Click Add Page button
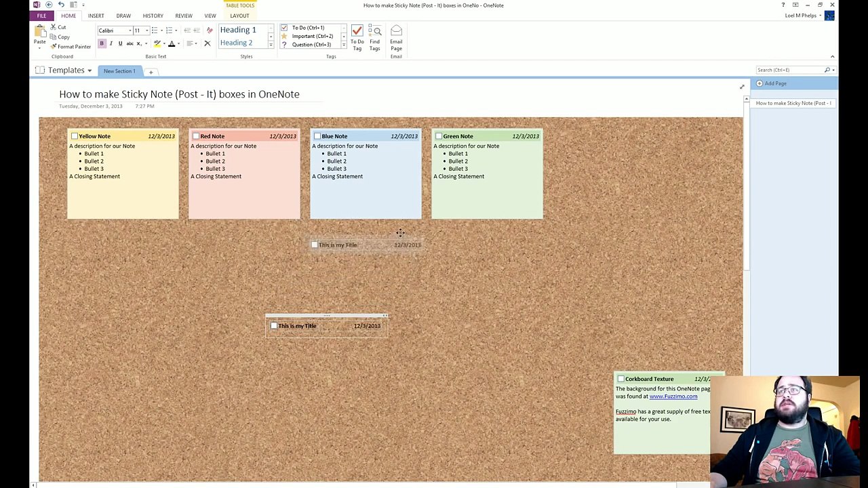The image size is (868, 488). 772,83
